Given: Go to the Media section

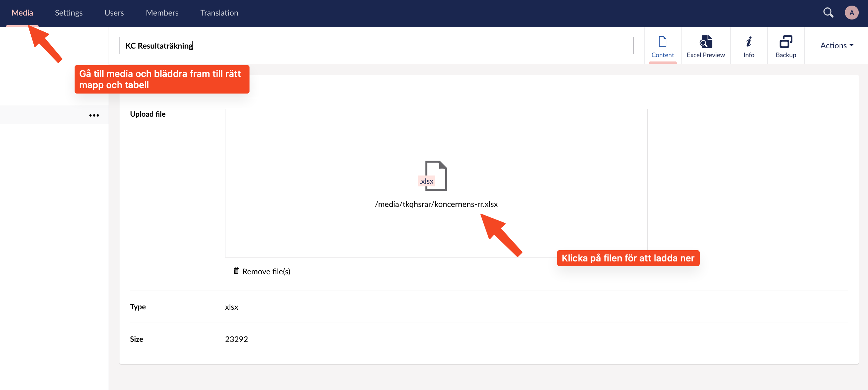Looking at the screenshot, I should pos(22,13).
